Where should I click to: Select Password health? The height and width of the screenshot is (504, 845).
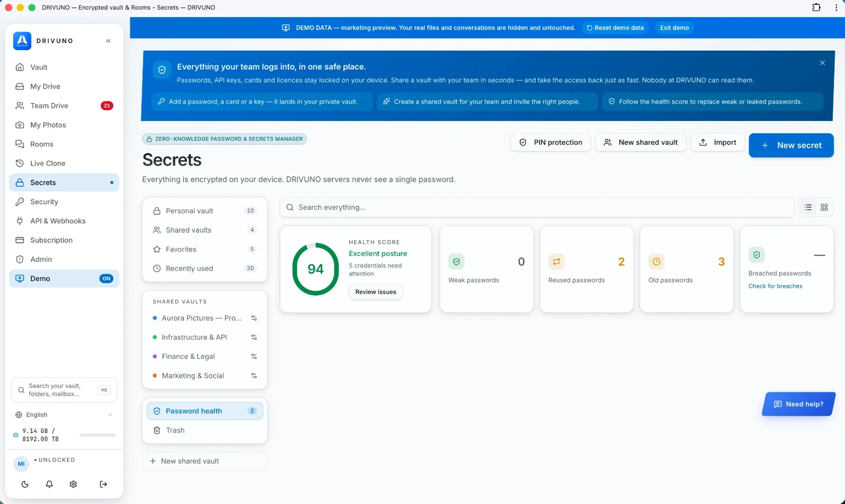(205, 411)
